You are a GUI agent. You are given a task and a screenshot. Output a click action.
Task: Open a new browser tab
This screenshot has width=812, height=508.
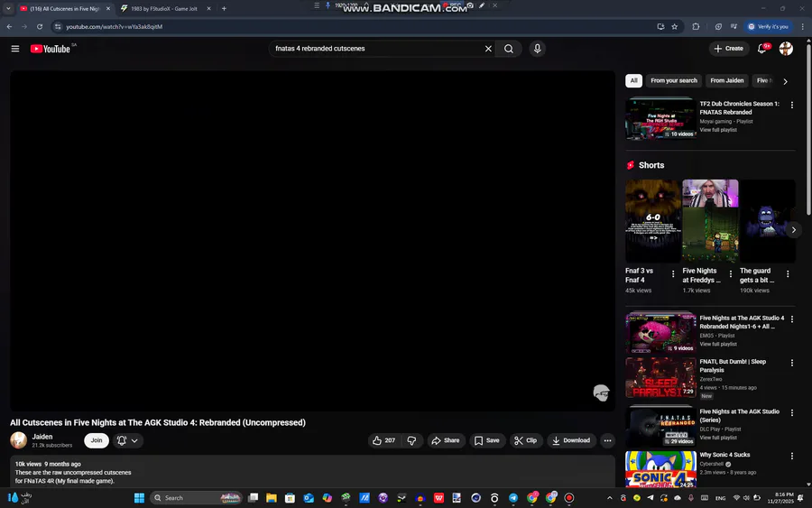point(224,8)
